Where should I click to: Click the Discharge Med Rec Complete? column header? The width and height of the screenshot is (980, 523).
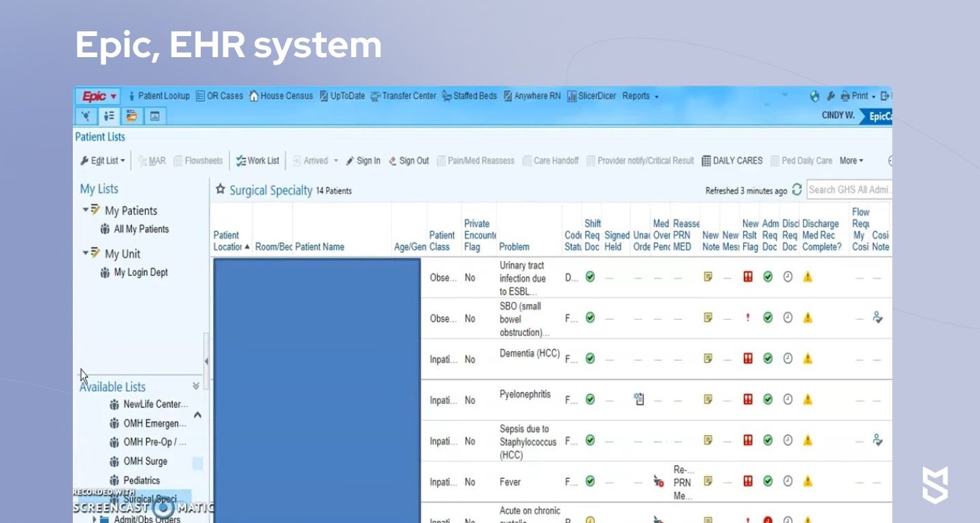[x=821, y=235]
